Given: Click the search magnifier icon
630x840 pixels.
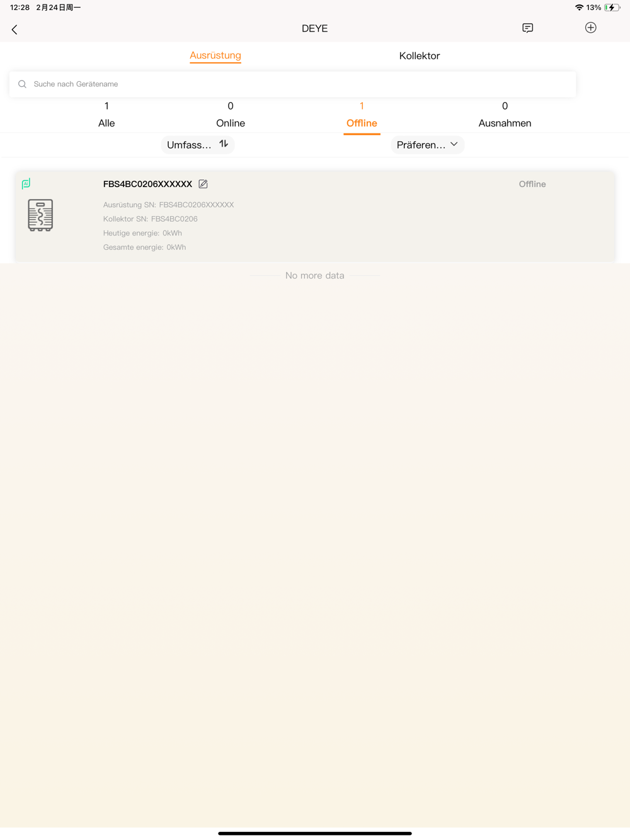Looking at the screenshot, I should coord(22,84).
